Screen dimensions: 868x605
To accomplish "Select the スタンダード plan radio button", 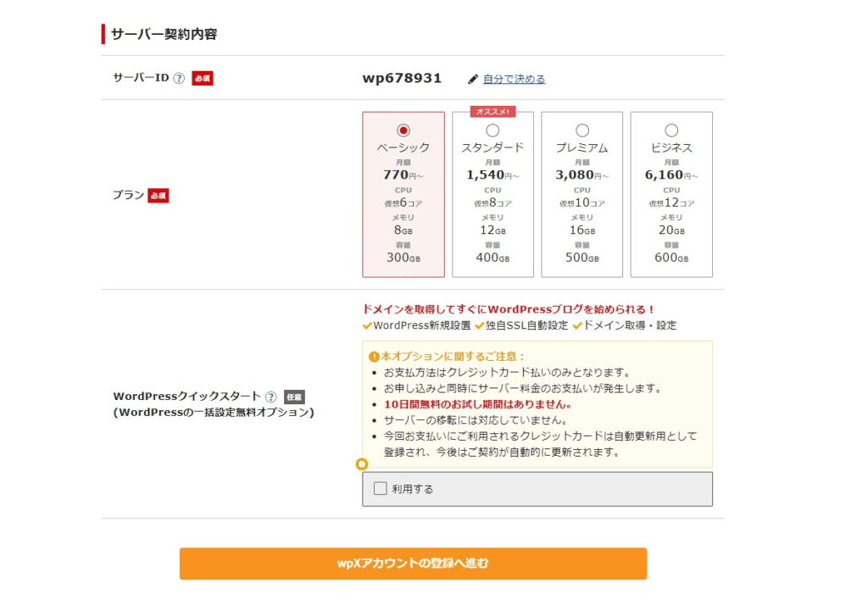I will pyautogui.click(x=492, y=130).
